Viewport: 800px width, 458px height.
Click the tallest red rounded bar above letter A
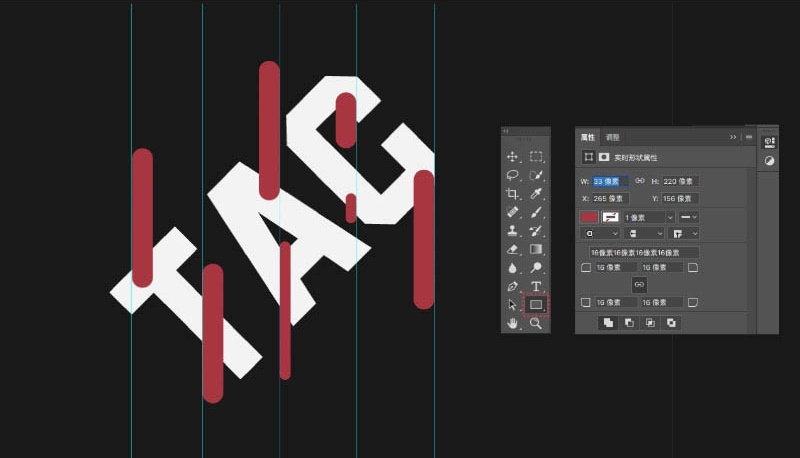(269, 130)
